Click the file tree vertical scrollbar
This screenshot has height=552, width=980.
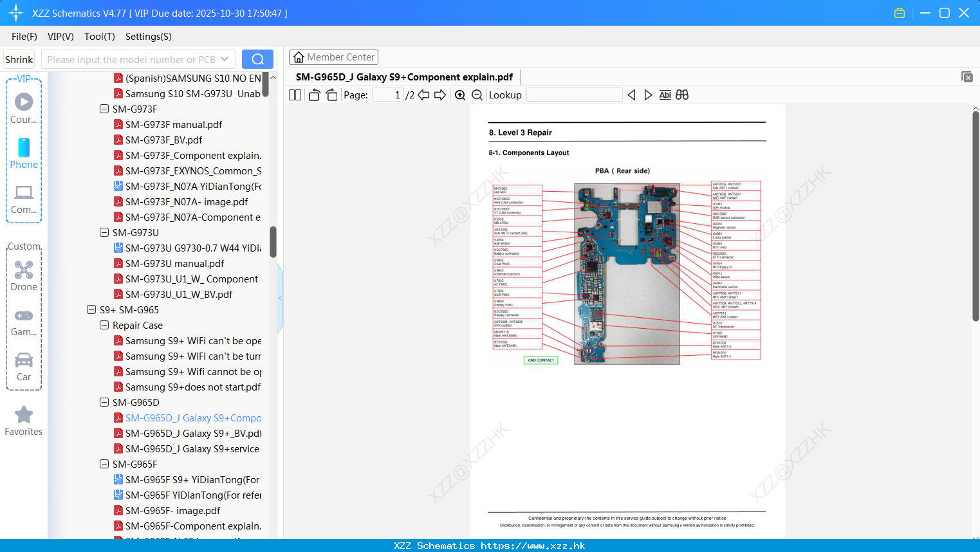tap(273, 241)
